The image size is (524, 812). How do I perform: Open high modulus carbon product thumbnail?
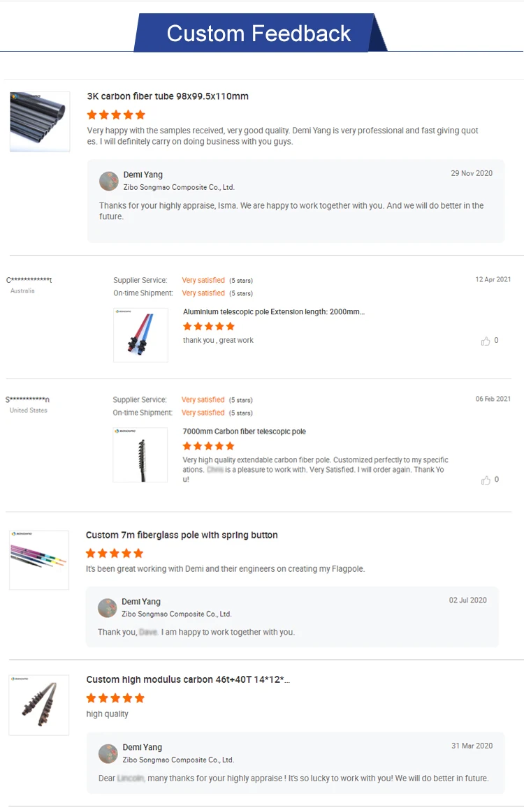click(x=39, y=704)
